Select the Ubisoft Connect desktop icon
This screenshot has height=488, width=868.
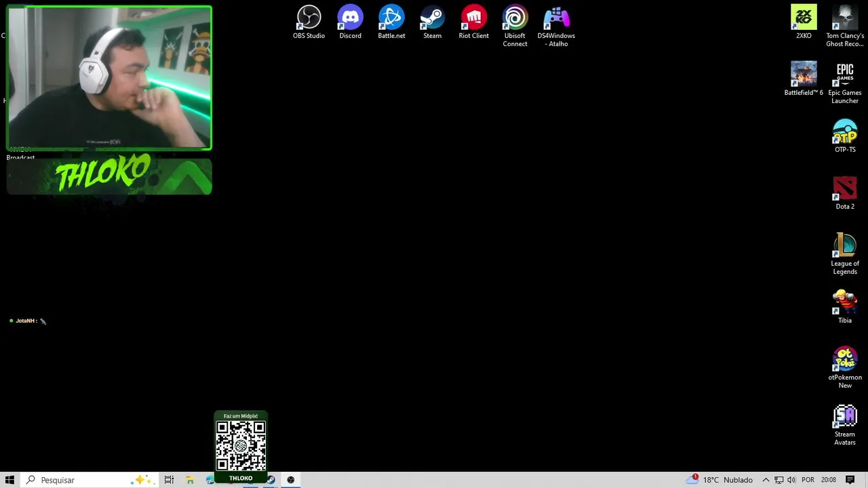tap(515, 26)
